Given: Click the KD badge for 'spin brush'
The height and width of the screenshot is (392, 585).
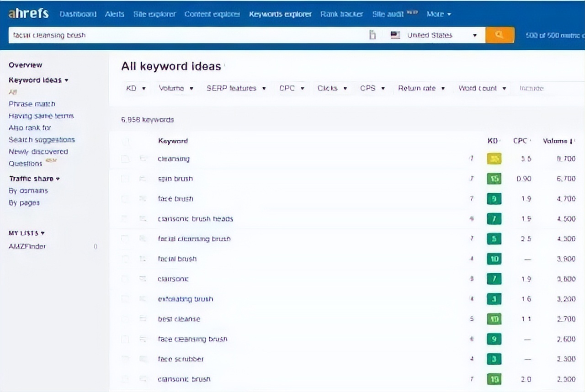Looking at the screenshot, I should click(x=494, y=179).
